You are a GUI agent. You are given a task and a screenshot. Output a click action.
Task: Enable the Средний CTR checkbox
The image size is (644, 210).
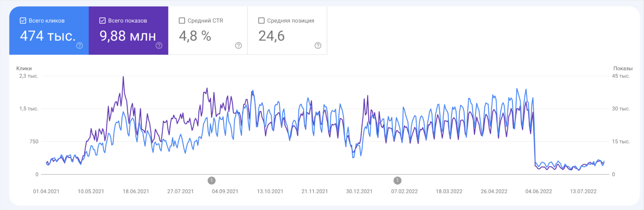(x=182, y=21)
